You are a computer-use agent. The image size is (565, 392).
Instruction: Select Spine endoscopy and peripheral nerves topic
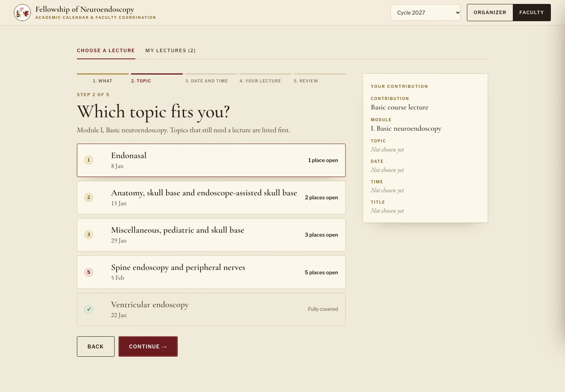(x=211, y=272)
